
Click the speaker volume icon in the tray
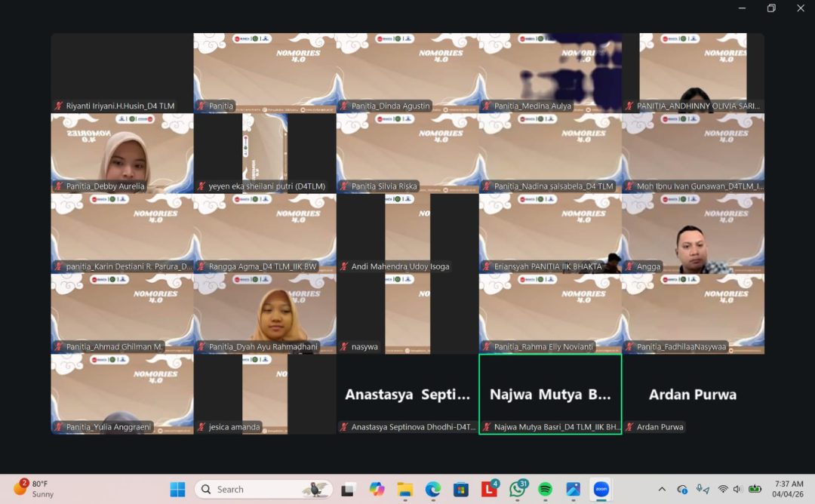[737, 489]
